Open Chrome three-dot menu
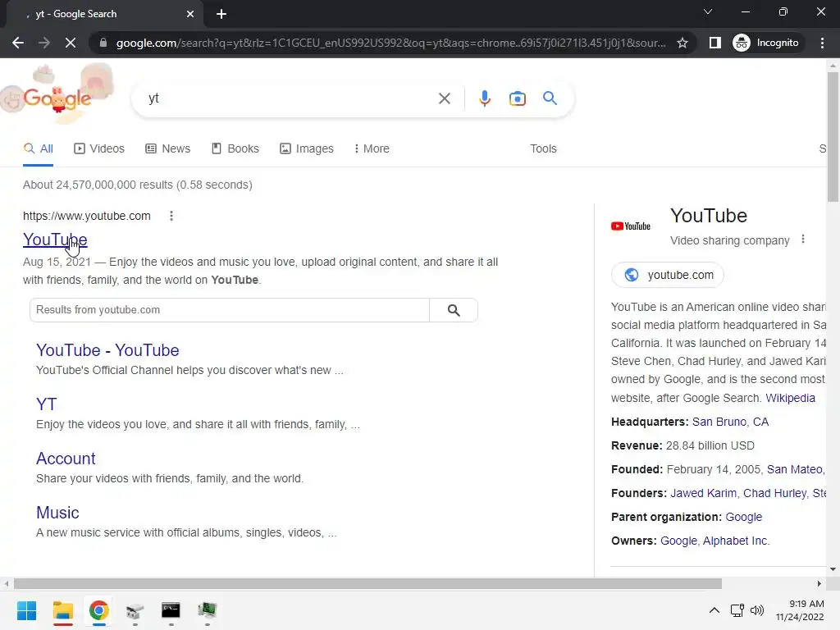This screenshot has width=840, height=630. 822,43
